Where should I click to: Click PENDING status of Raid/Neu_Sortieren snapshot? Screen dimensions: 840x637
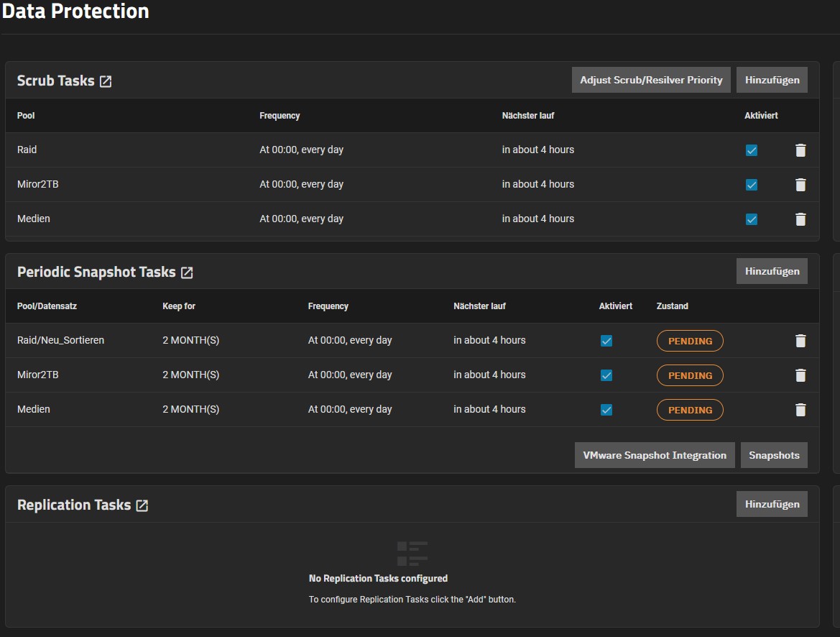[x=690, y=341]
